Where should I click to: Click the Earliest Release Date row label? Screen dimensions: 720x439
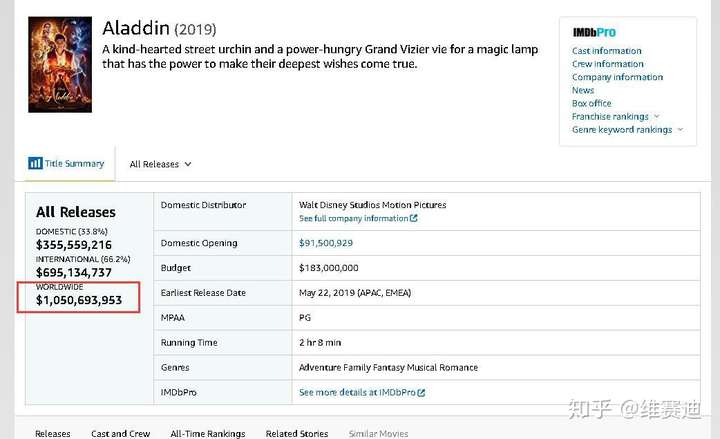click(x=203, y=293)
